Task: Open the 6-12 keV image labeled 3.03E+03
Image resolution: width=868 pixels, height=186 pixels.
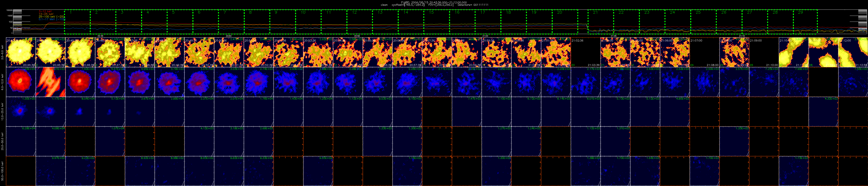Action: pyautogui.click(x=229, y=82)
